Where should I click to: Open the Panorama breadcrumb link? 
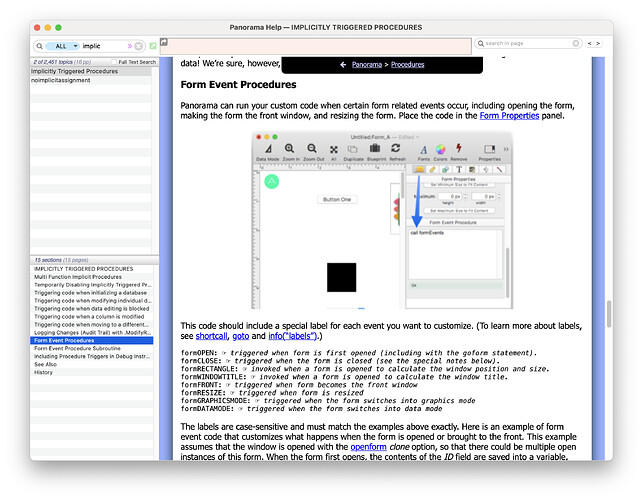pyautogui.click(x=367, y=64)
